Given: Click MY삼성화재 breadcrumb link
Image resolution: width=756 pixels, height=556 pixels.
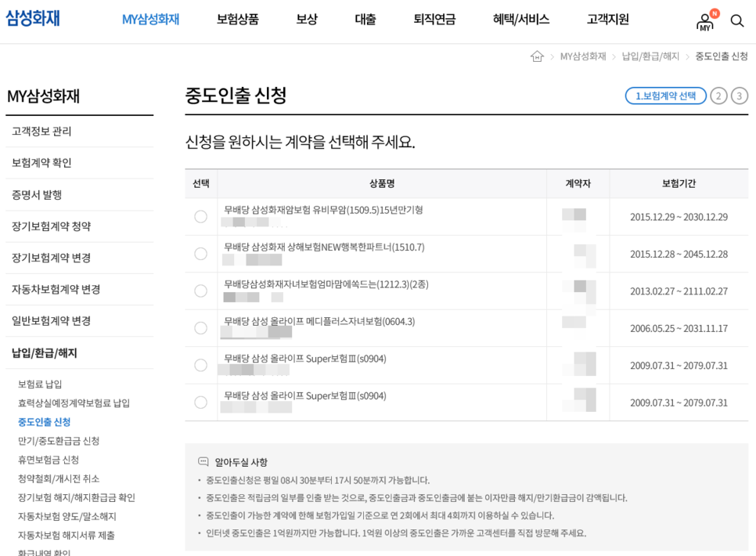Looking at the screenshot, I should pos(583,56).
